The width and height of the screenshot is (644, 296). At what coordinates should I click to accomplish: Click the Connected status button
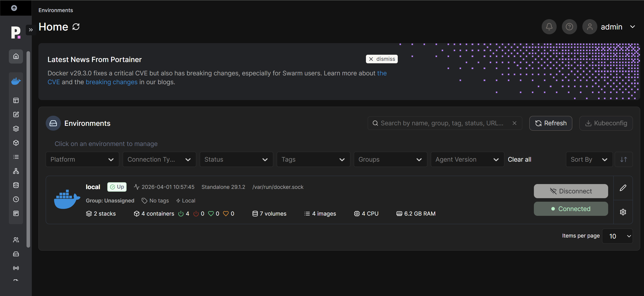571,209
